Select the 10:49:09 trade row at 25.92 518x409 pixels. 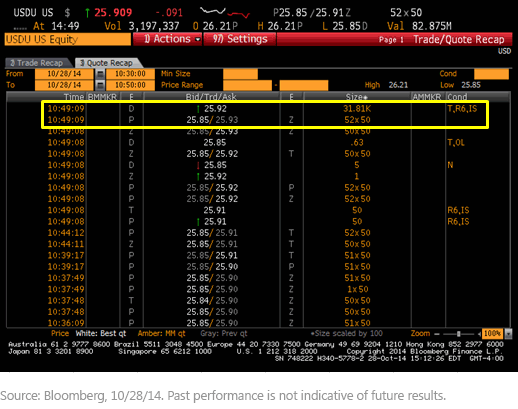pyautogui.click(x=265, y=109)
